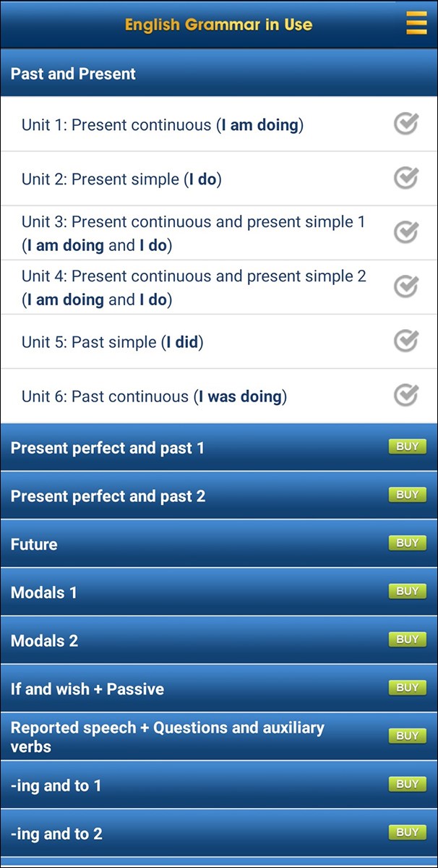Click the checkmark beside Unit 2
The height and width of the screenshot is (868, 438).
[405, 177]
